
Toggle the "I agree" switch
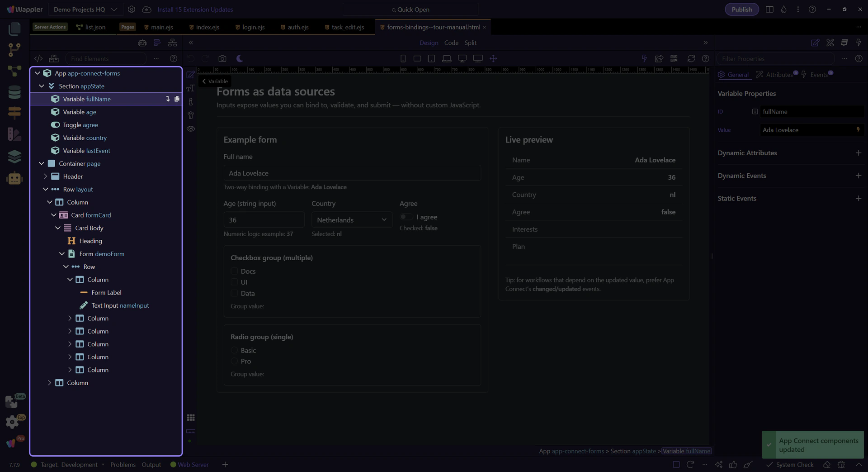[406, 217]
